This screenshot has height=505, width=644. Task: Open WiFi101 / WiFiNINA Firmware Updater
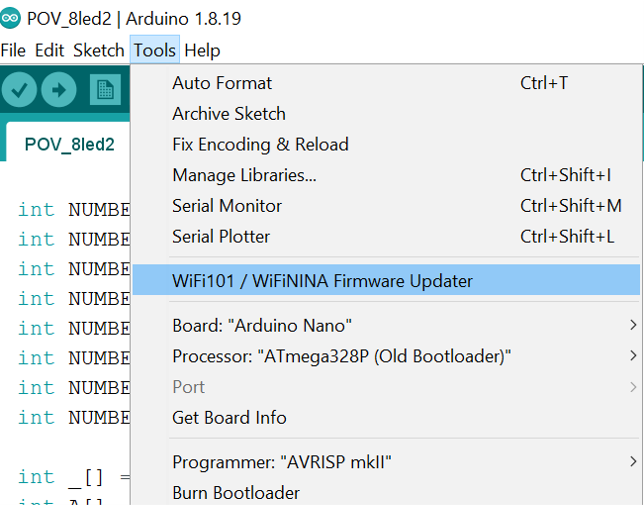point(322,281)
